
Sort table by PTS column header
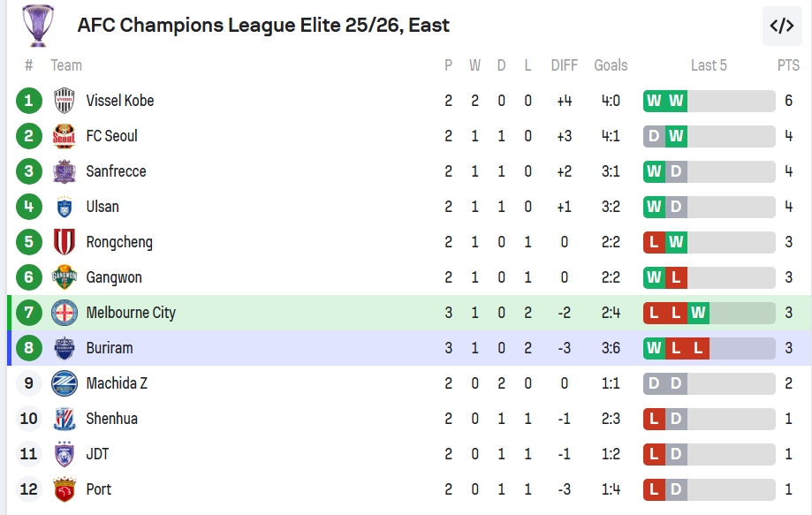(x=788, y=65)
